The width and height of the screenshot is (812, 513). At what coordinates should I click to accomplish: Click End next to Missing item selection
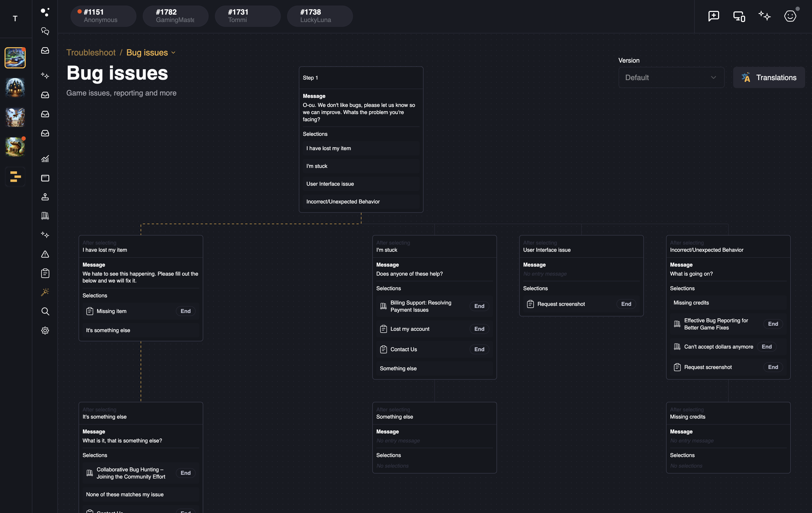pyautogui.click(x=185, y=311)
